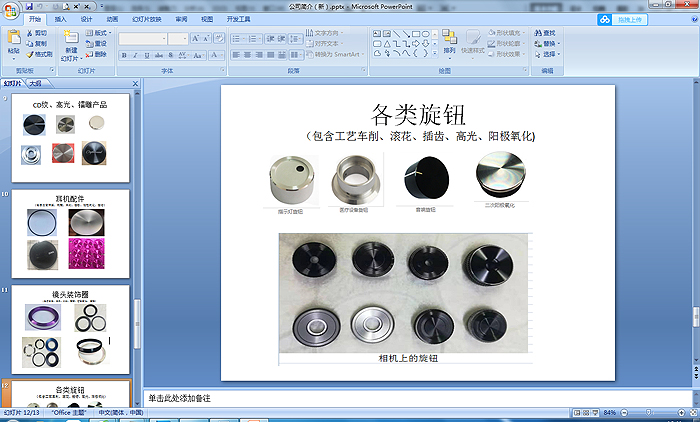Screen dimensions: 700x422
Task: Toggle bold text formatting
Action: (x=123, y=54)
